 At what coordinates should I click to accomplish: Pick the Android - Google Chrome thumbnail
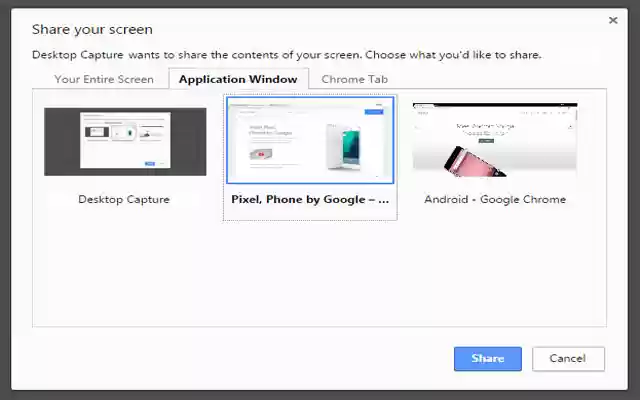[x=495, y=140]
